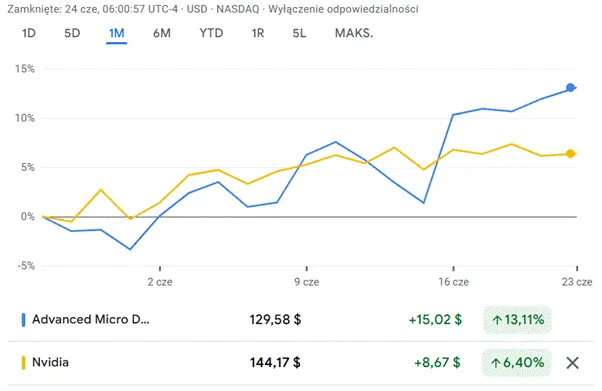Click the AMD 13,11% change badge
This screenshot has width=602, height=391.
tap(517, 320)
